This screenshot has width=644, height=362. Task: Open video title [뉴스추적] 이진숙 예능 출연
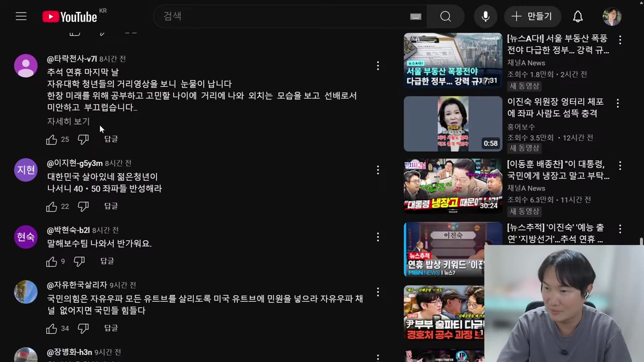pyautogui.click(x=555, y=233)
